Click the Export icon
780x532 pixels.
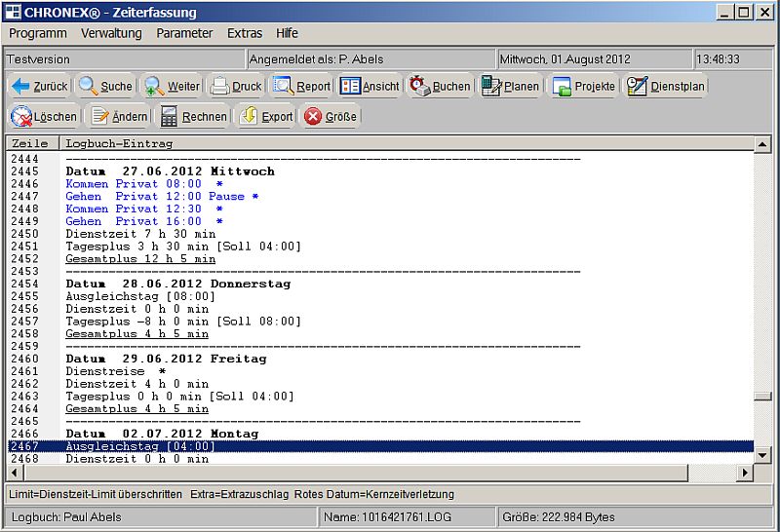pos(249,116)
